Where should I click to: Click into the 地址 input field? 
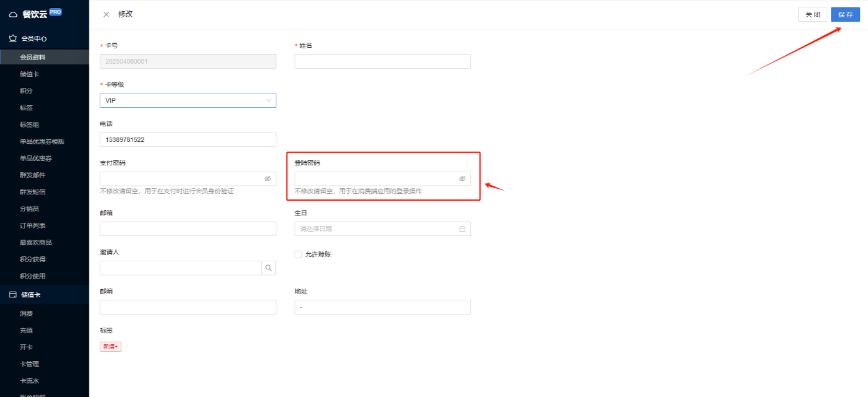(382, 307)
